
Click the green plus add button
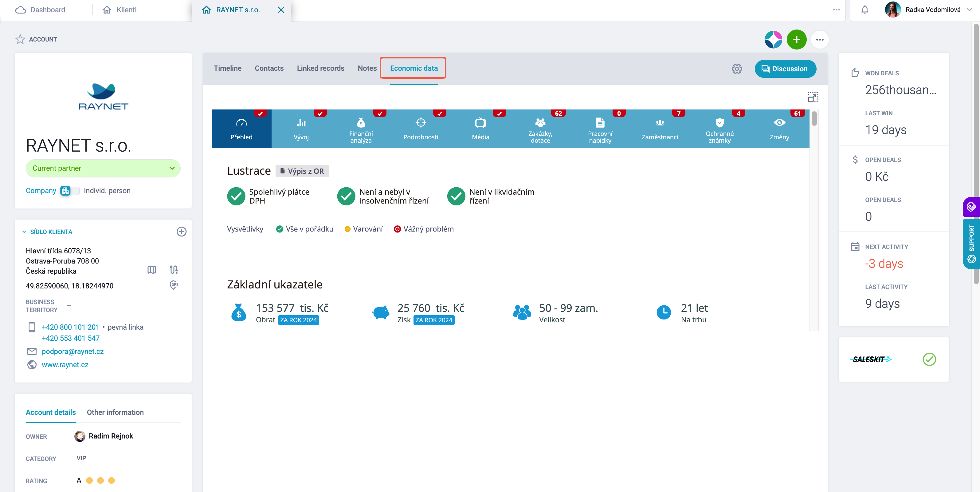[796, 40]
